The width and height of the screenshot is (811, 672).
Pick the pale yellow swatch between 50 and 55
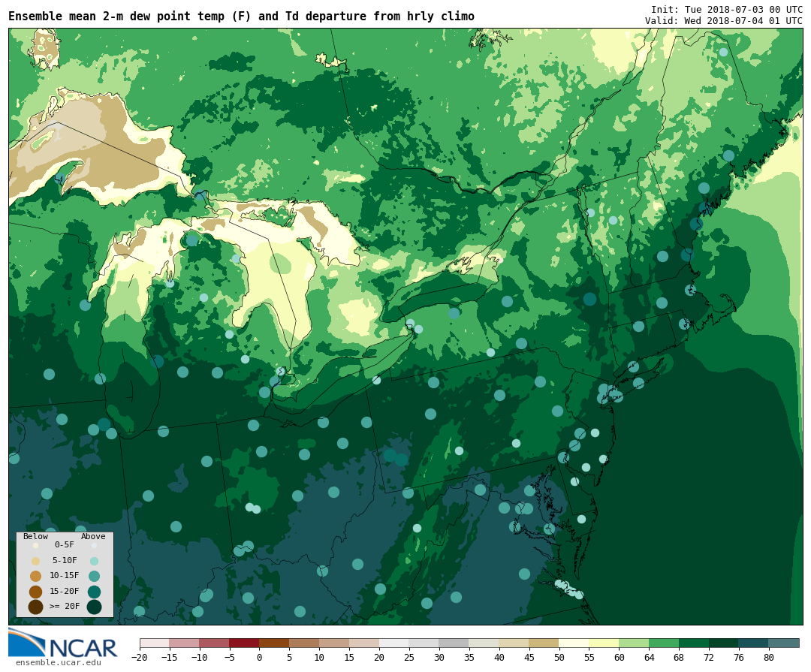[574, 643]
